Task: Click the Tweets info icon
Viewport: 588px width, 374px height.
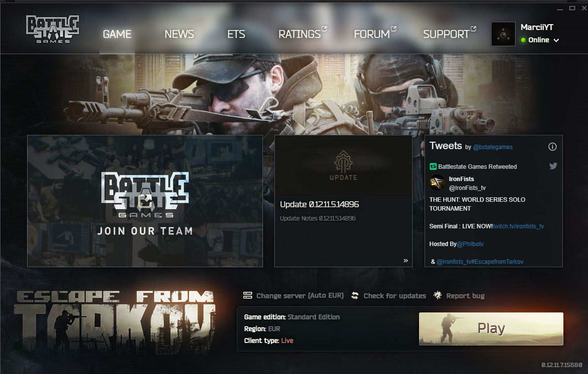Action: point(553,147)
